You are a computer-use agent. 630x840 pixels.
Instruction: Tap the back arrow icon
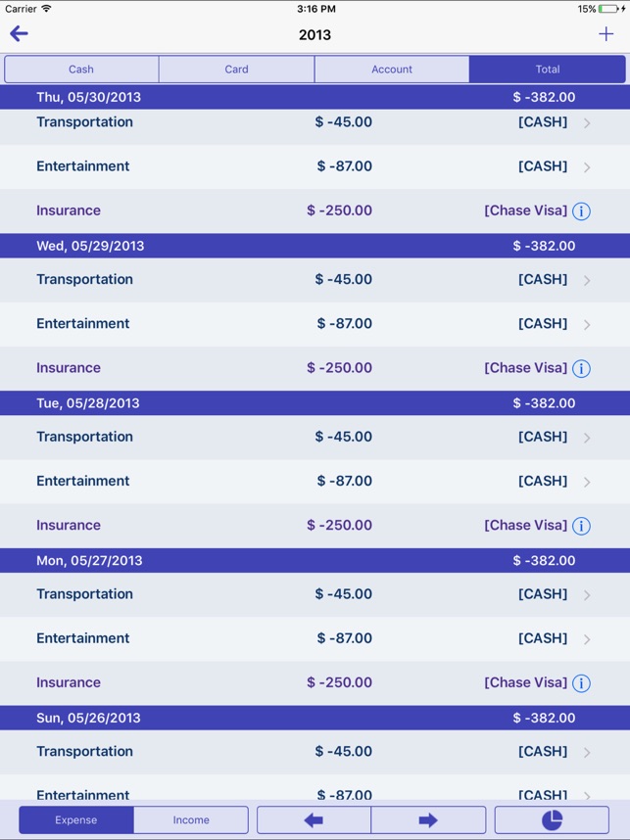19,34
